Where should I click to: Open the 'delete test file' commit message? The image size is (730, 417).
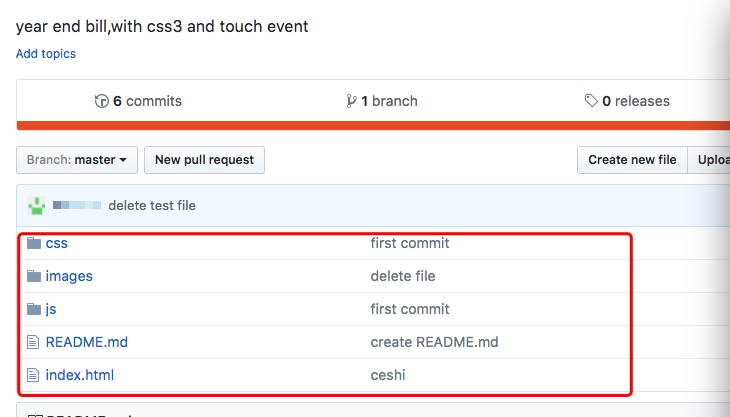[152, 206]
